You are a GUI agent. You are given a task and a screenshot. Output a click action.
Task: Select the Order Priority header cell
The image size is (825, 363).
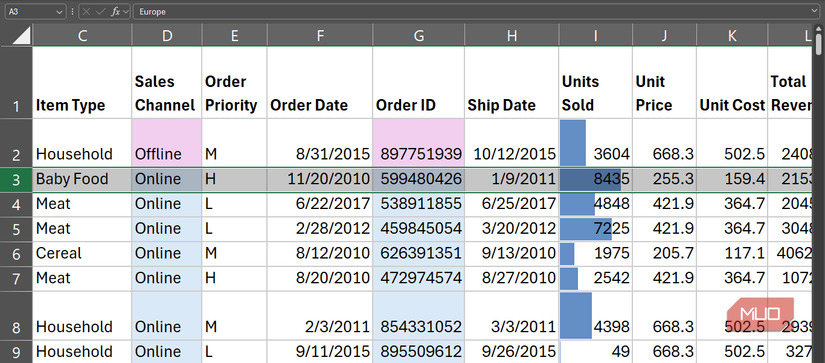coord(235,83)
